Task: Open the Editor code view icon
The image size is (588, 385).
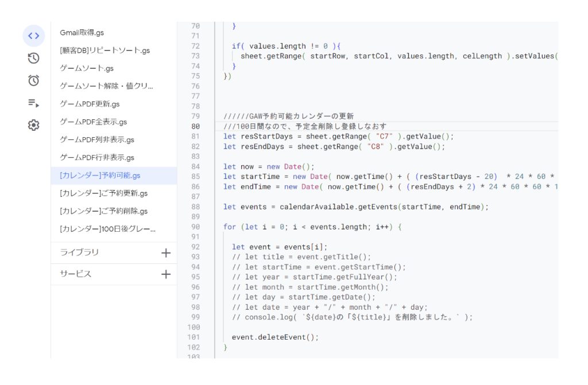Action: tap(33, 36)
